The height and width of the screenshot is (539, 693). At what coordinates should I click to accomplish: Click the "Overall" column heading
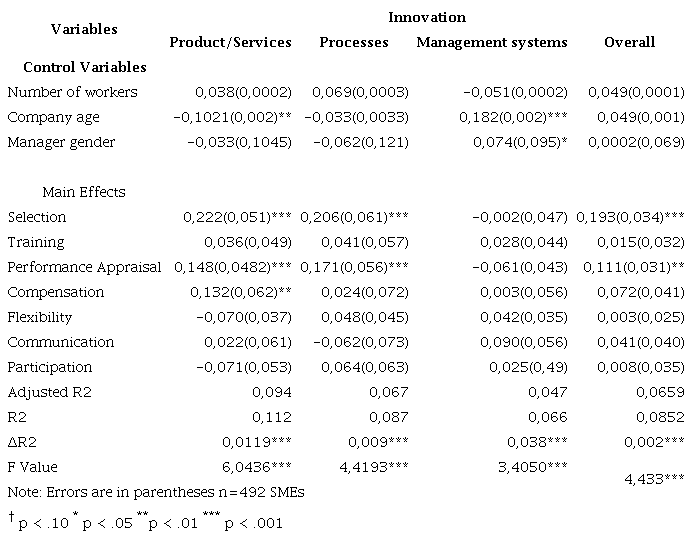point(629,42)
